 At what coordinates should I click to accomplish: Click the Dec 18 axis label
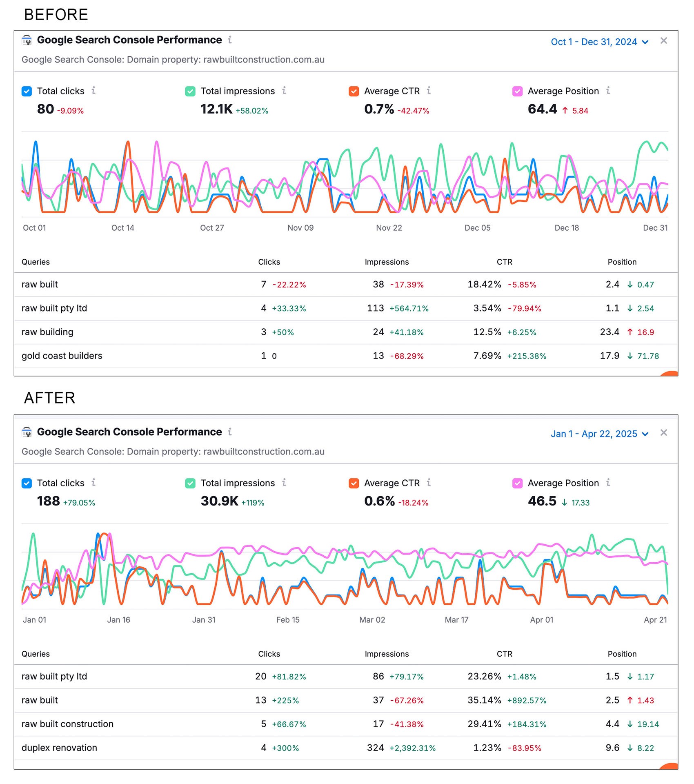click(x=567, y=228)
